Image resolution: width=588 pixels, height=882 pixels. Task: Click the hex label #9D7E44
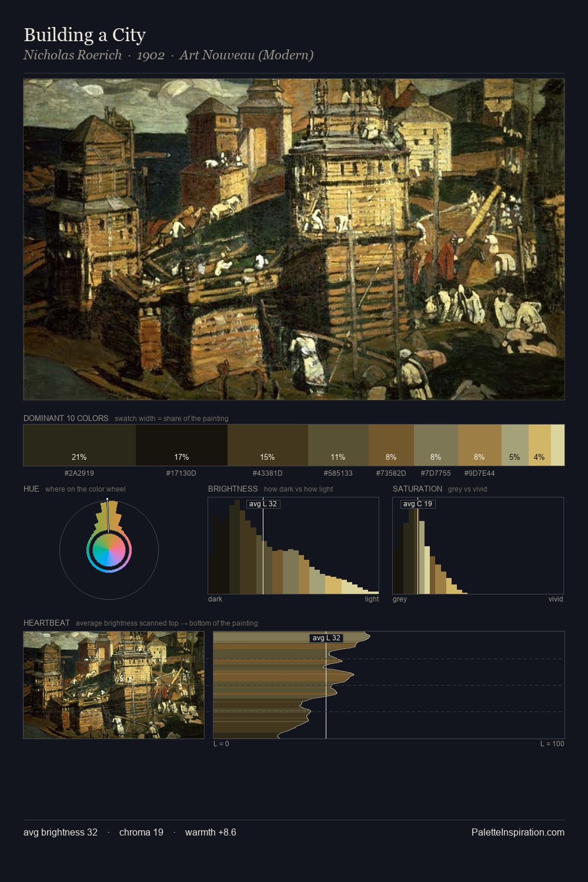click(479, 473)
